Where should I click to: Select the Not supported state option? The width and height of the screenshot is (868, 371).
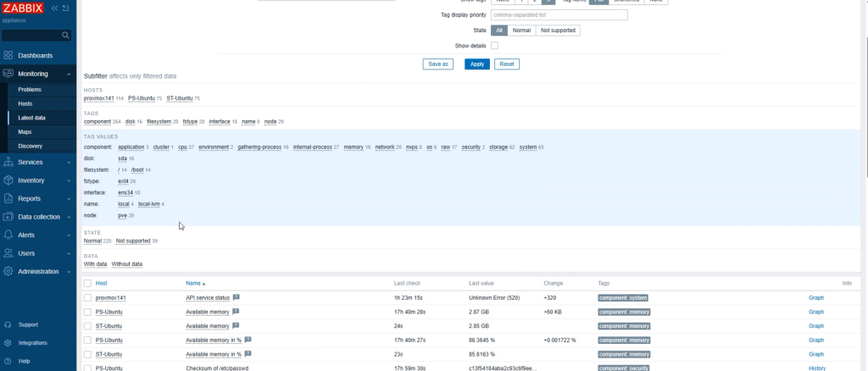click(x=558, y=30)
